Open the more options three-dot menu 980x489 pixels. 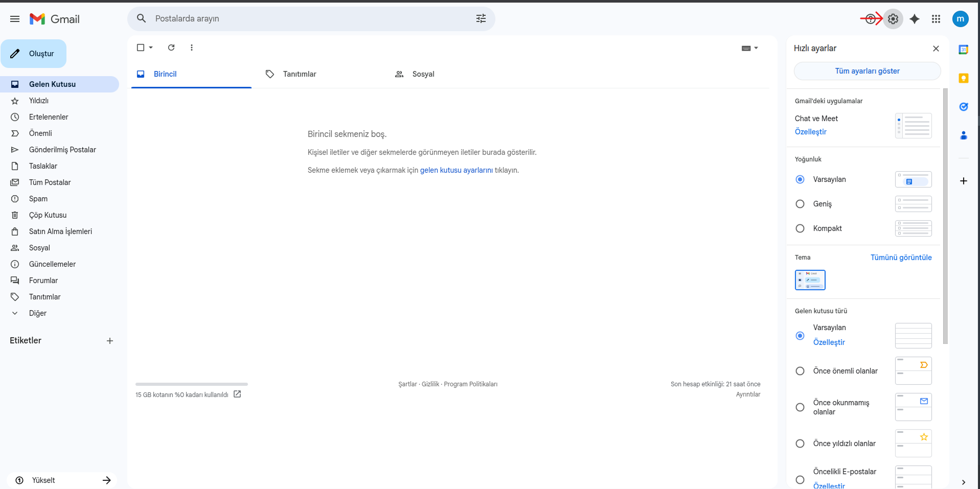pos(192,48)
